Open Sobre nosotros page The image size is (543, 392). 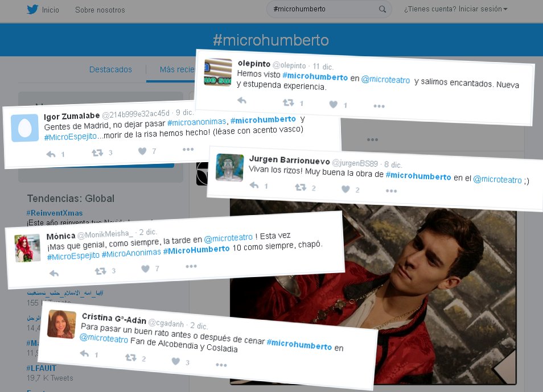pos(100,10)
